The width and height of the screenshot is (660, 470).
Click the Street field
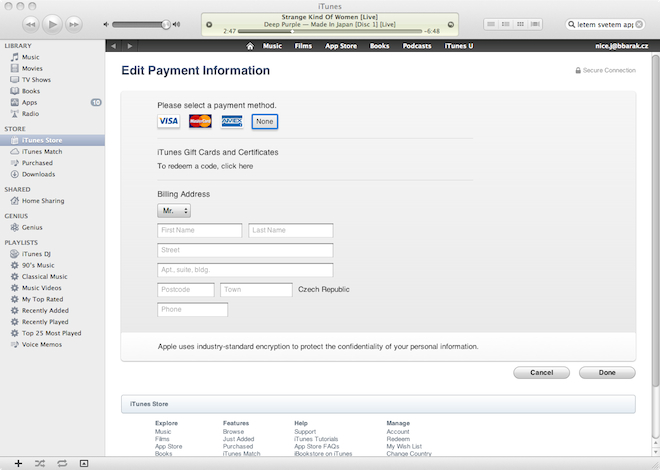pos(245,250)
